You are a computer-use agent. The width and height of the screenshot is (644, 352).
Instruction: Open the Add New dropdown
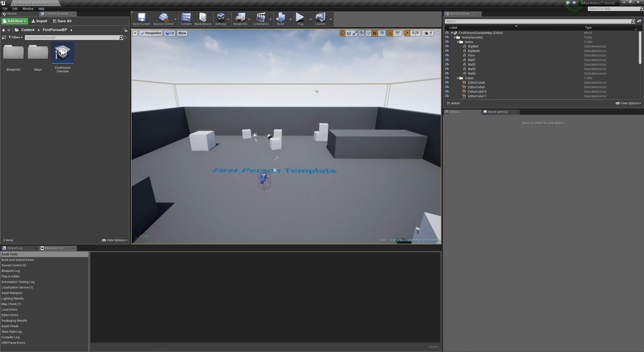click(14, 21)
